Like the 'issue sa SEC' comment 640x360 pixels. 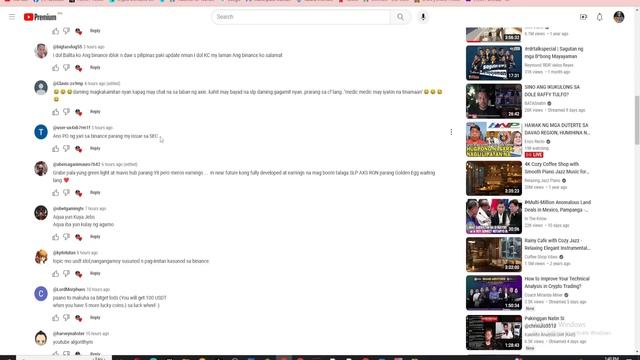click(x=56, y=149)
